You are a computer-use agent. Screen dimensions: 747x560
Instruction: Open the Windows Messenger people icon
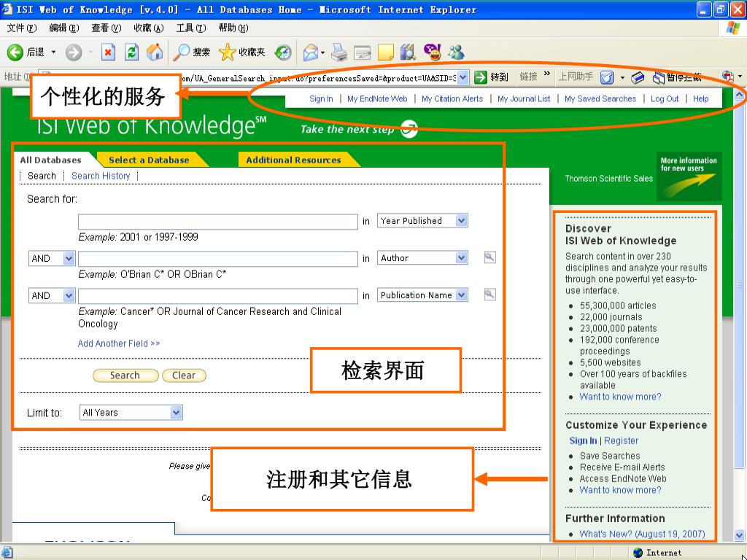pyautogui.click(x=457, y=52)
